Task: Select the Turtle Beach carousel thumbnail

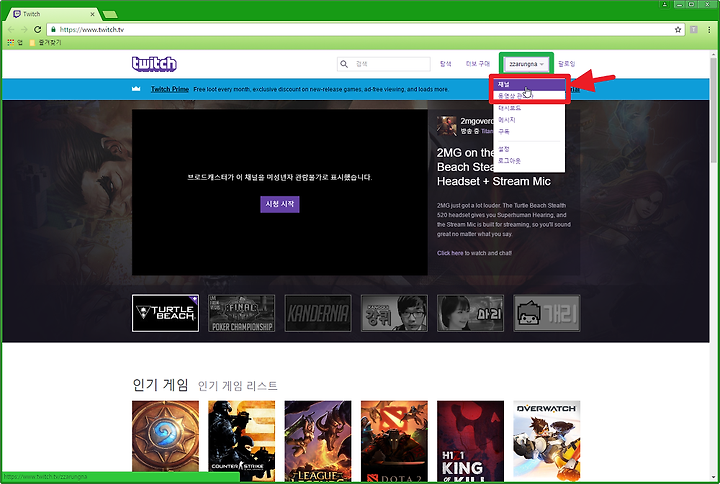Action: (x=165, y=313)
